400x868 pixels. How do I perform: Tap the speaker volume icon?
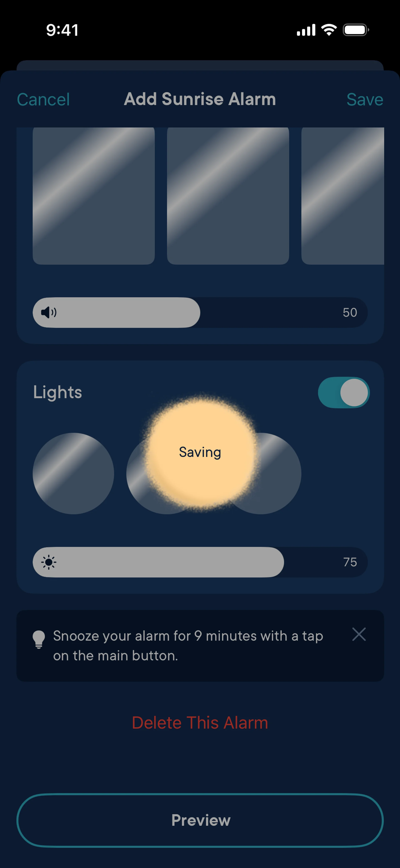[49, 312]
